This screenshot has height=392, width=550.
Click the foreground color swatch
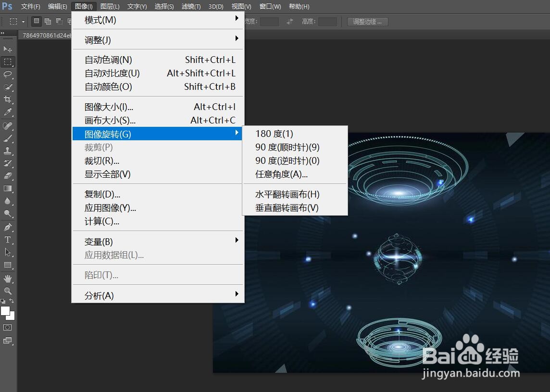pyautogui.click(x=6, y=311)
